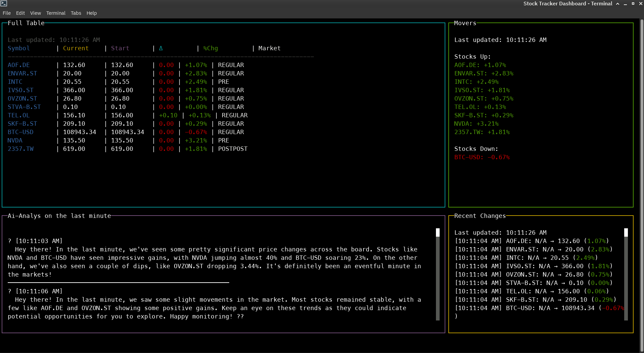Click 2357.TW: +1.81% in Movers panel
This screenshot has width=644, height=353.
tap(482, 132)
